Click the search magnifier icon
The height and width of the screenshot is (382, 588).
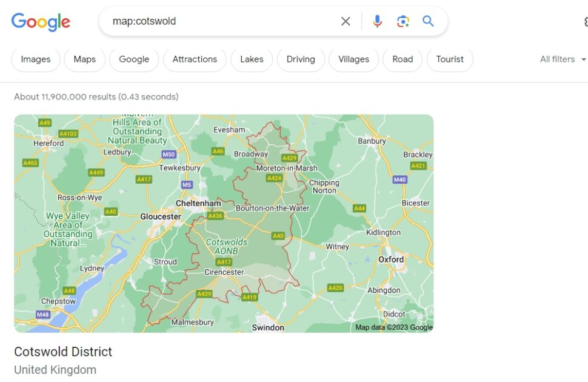428,21
